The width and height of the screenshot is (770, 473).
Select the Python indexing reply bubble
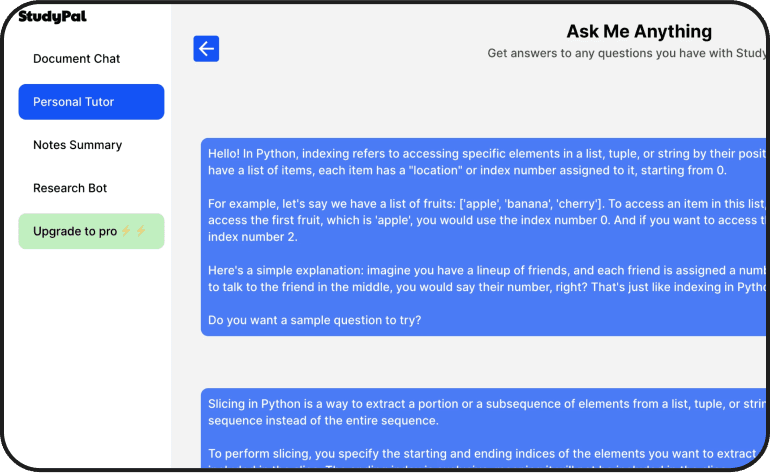[x=484, y=237]
